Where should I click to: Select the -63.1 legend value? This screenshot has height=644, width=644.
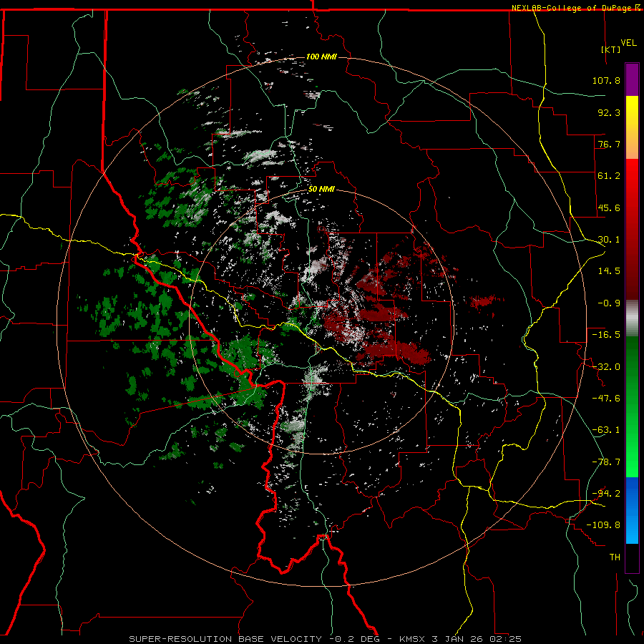point(606,430)
